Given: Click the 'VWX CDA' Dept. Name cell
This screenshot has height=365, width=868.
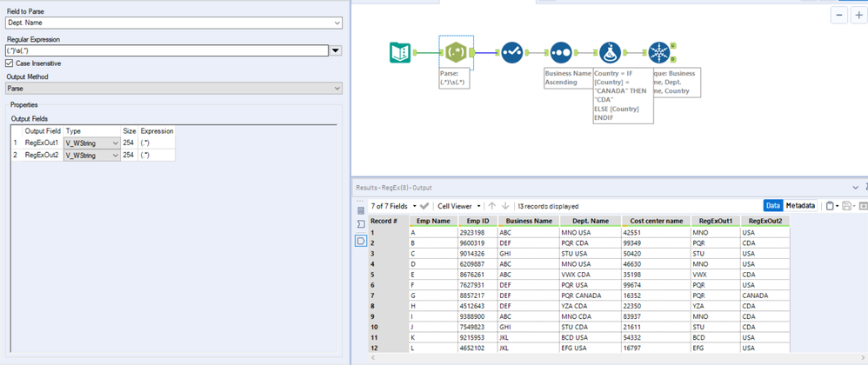Looking at the screenshot, I should coord(590,275).
